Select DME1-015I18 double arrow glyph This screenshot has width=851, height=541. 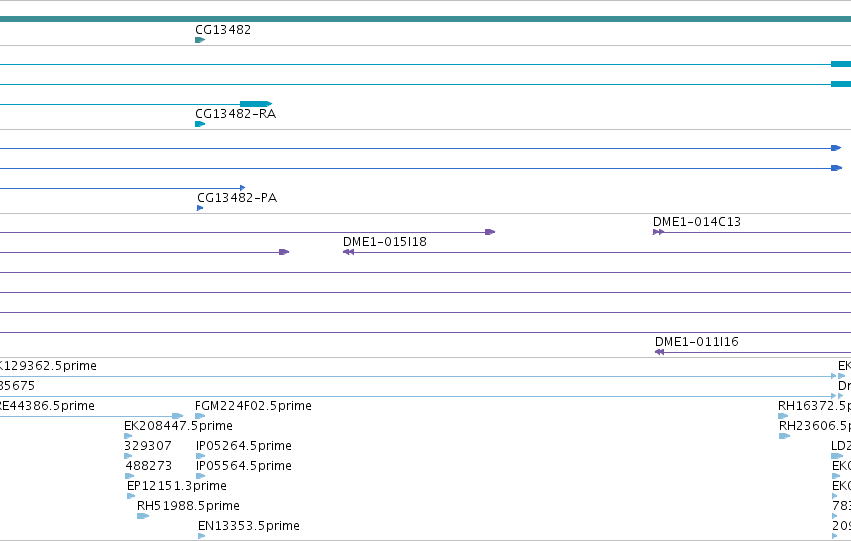point(348,252)
